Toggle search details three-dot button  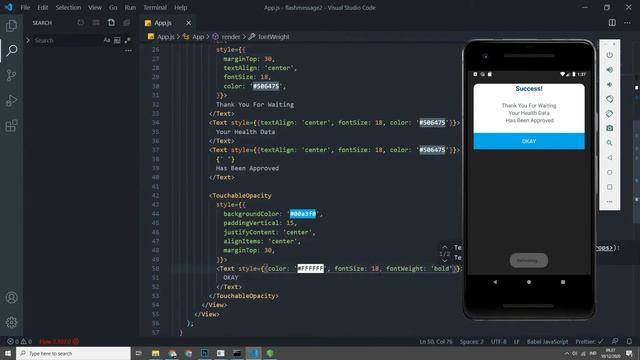point(128,51)
